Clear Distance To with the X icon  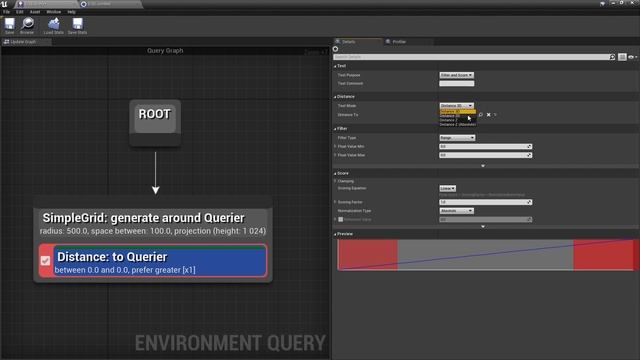pos(488,115)
